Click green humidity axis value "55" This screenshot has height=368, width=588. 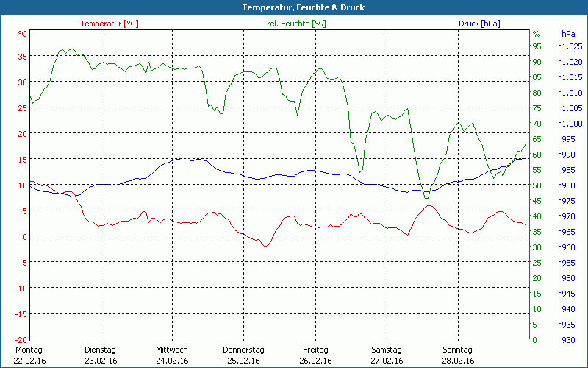click(537, 170)
